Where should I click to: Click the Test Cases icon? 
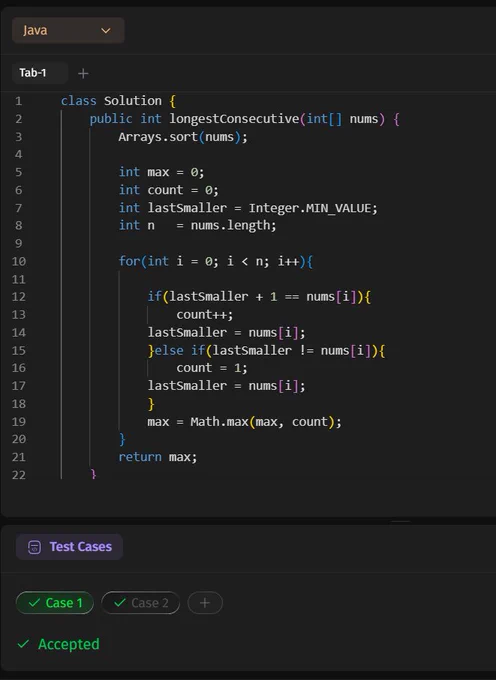(34, 547)
